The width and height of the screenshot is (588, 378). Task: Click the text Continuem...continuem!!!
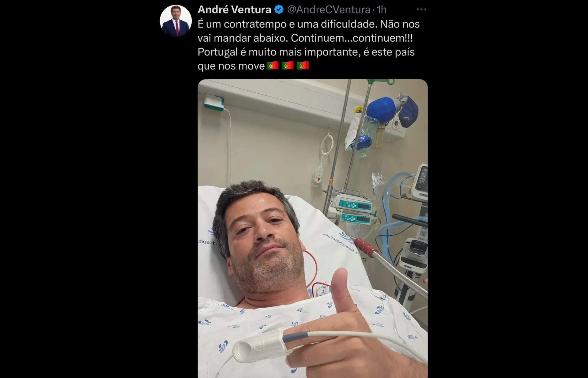[352, 38]
